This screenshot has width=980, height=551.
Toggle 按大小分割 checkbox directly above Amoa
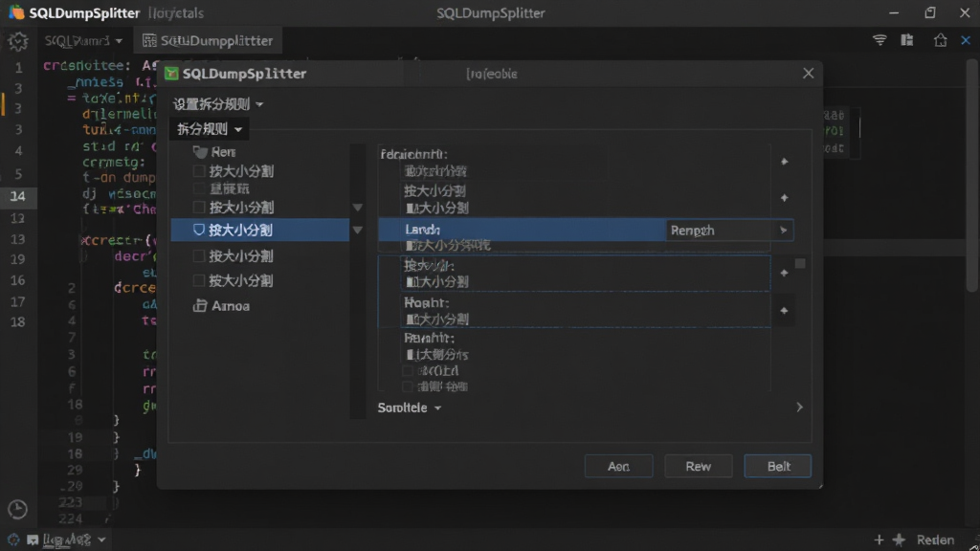[x=199, y=280]
